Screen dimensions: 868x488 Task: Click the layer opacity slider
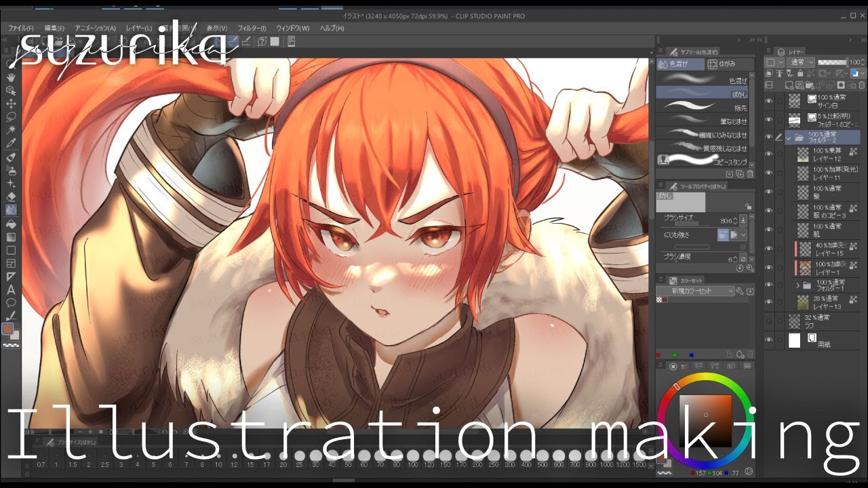click(x=832, y=62)
